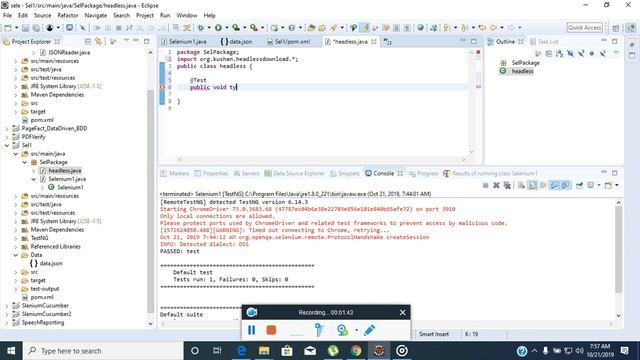Click the External Tools run icon

pos(254,28)
